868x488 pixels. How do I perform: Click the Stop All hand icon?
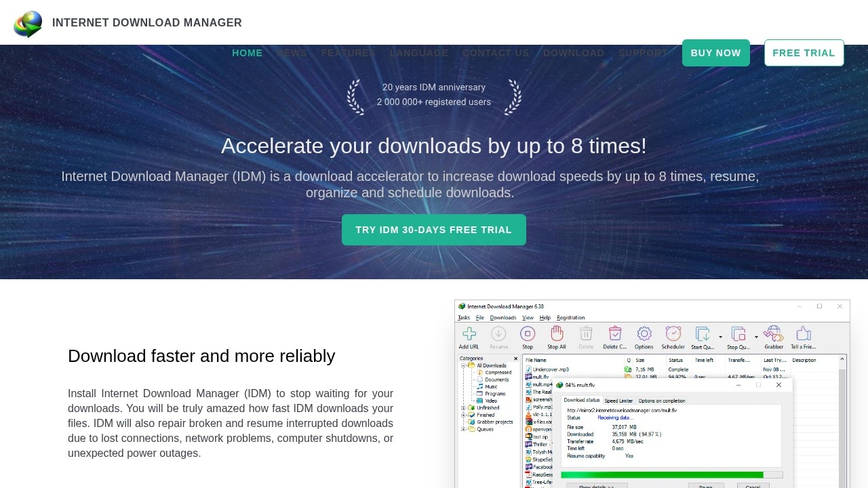coord(557,333)
